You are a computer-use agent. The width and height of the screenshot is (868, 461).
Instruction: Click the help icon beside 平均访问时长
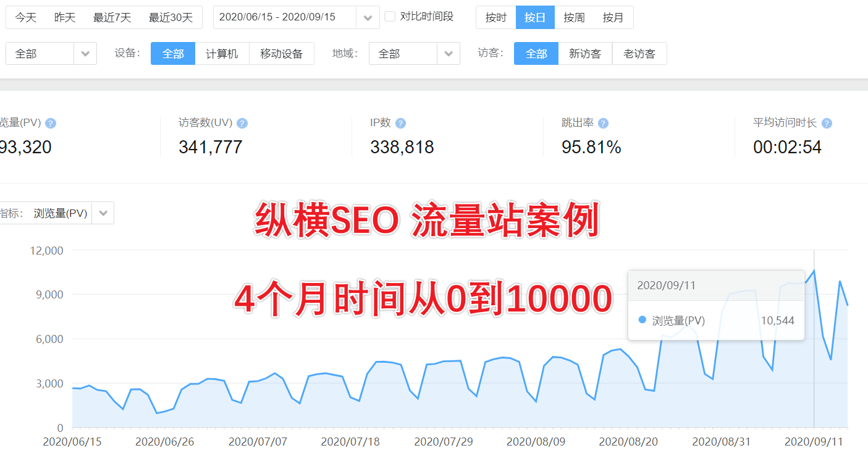click(x=827, y=123)
